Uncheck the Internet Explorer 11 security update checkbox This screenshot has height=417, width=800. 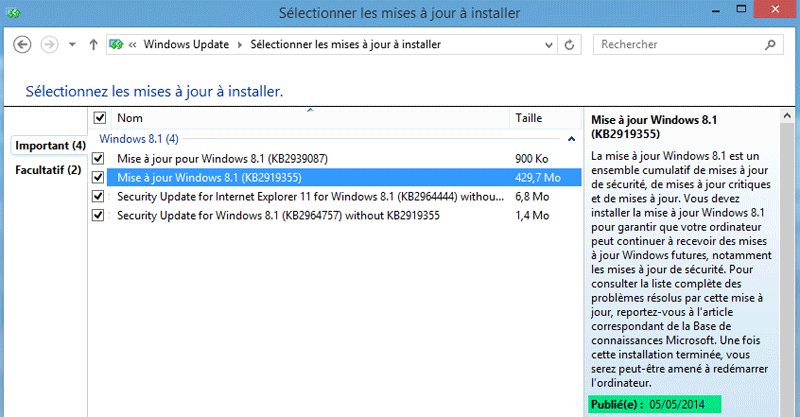(x=98, y=196)
